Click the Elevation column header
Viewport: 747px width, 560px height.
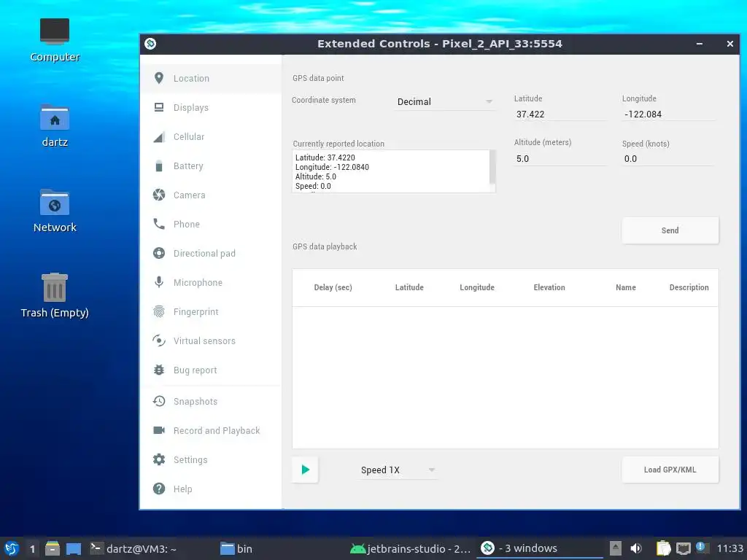pyautogui.click(x=549, y=287)
